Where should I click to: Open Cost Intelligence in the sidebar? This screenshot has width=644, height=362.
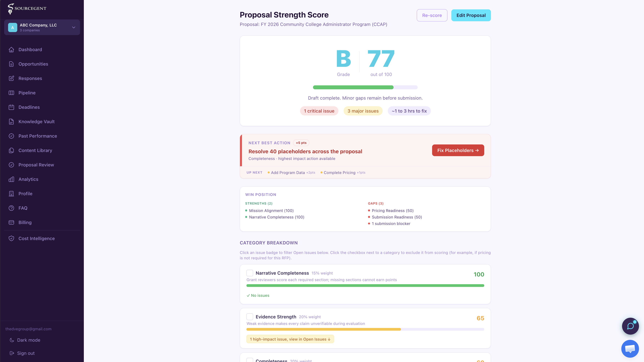[42, 239]
